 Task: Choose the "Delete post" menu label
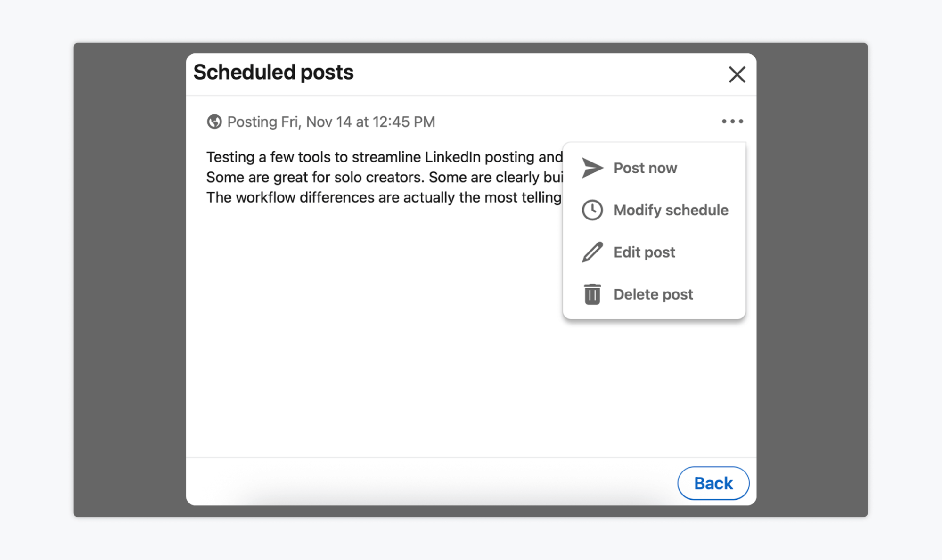pyautogui.click(x=653, y=294)
